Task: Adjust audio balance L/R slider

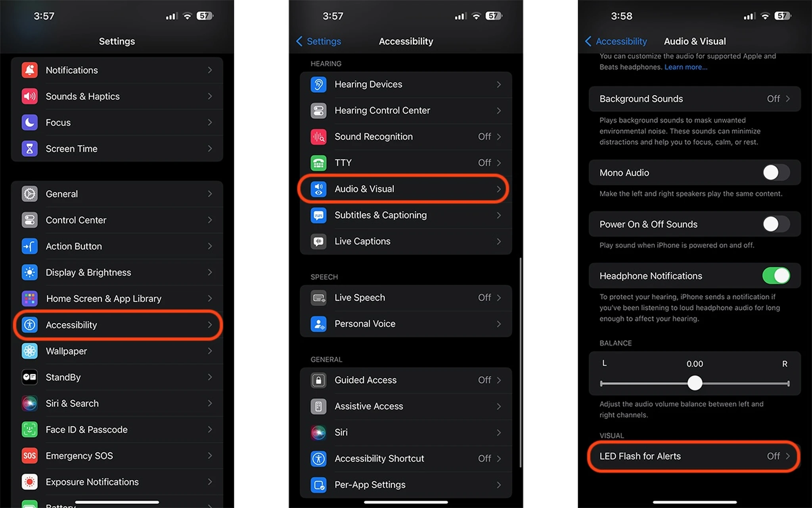Action: click(x=695, y=383)
